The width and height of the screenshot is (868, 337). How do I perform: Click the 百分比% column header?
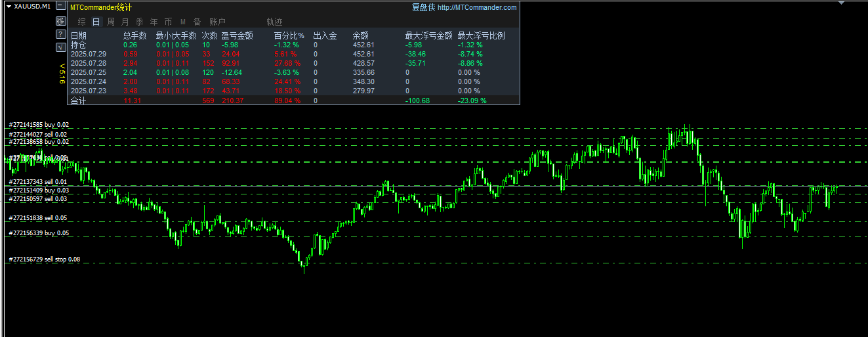(x=289, y=35)
